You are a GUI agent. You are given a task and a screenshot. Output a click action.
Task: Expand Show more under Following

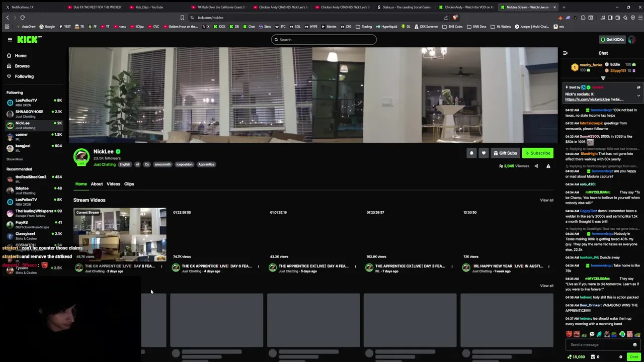coord(15,159)
